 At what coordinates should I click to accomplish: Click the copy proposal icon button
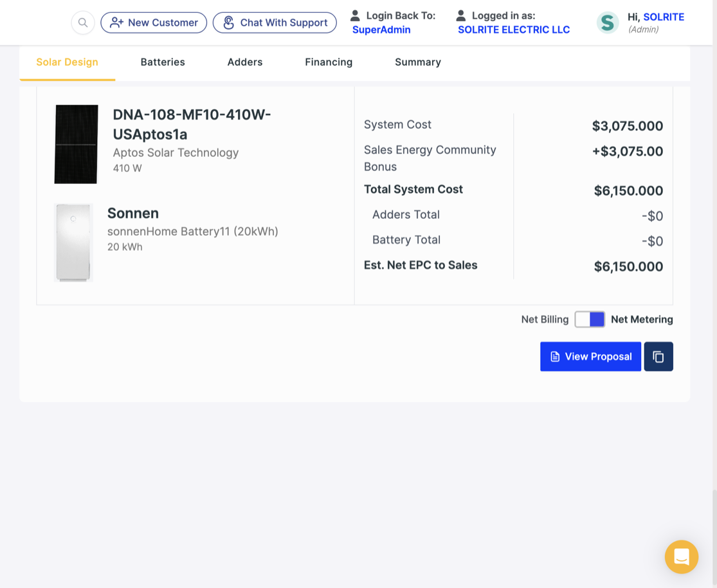coord(658,356)
